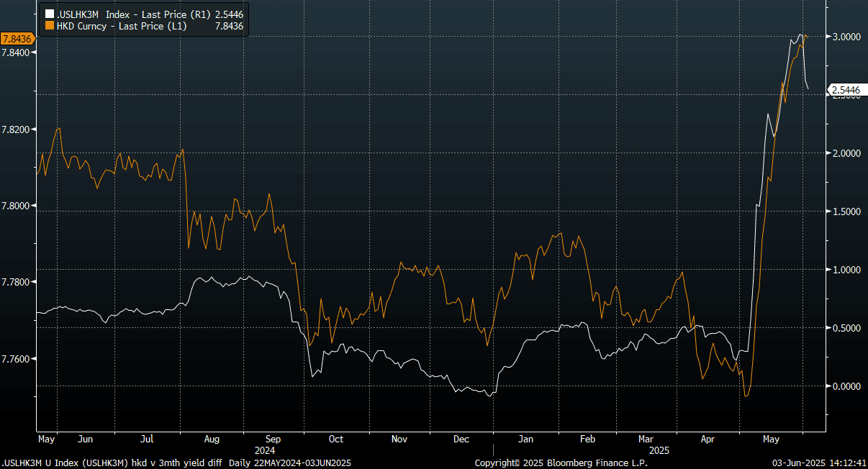Image resolution: width=868 pixels, height=469 pixels.
Task: Click the 3.0000 right axis label
Action: [846, 37]
